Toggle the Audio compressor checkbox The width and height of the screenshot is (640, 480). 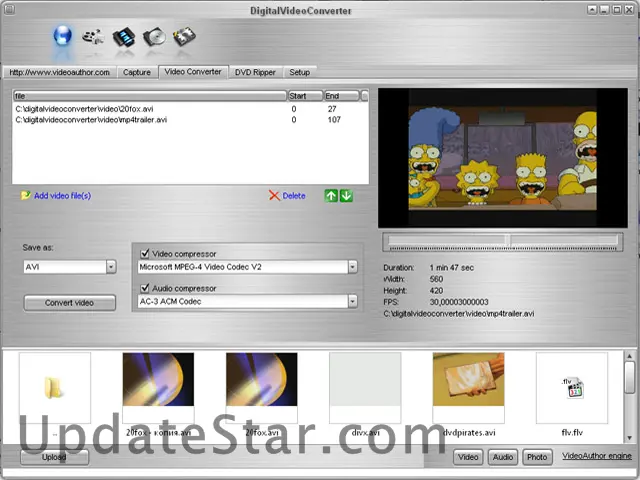(x=144, y=288)
